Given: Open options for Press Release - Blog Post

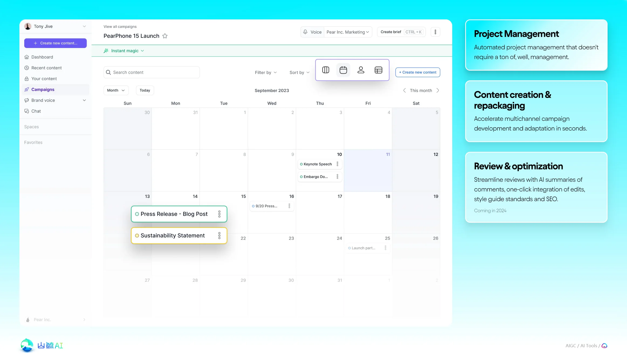Looking at the screenshot, I should [x=219, y=214].
